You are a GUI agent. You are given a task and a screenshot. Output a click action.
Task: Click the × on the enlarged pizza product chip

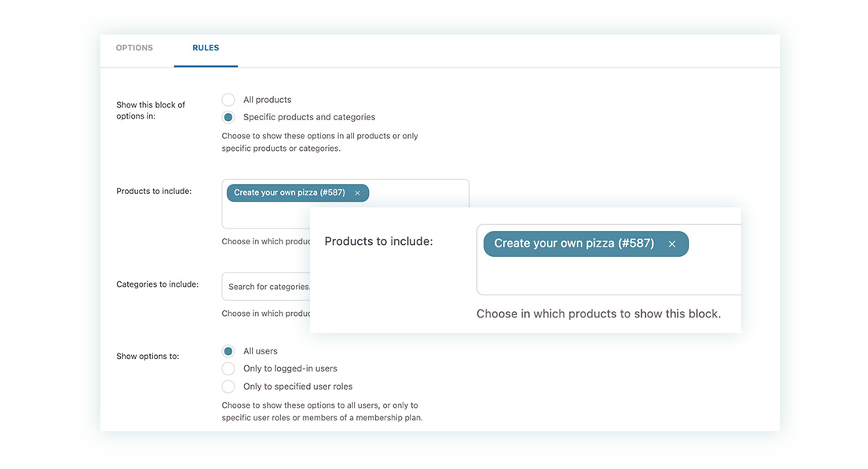[x=673, y=244]
